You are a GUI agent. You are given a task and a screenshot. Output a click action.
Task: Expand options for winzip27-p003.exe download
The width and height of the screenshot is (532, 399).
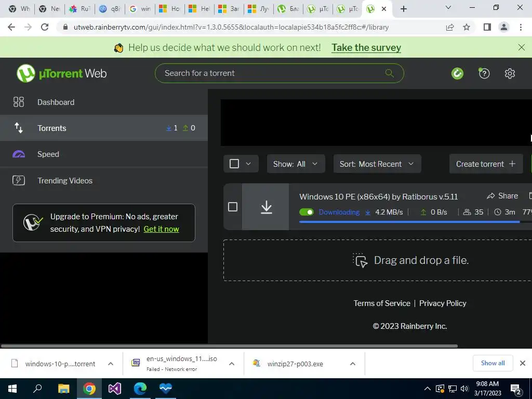point(353,364)
